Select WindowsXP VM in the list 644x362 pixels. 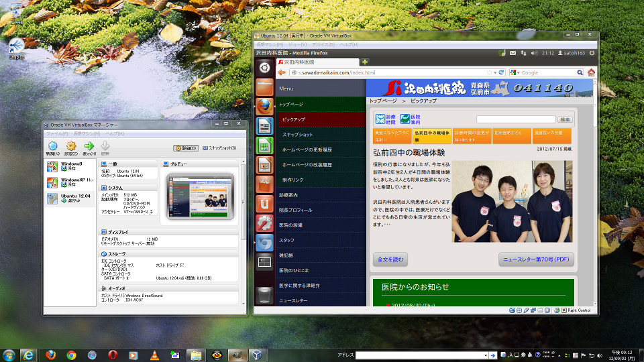(x=70, y=182)
